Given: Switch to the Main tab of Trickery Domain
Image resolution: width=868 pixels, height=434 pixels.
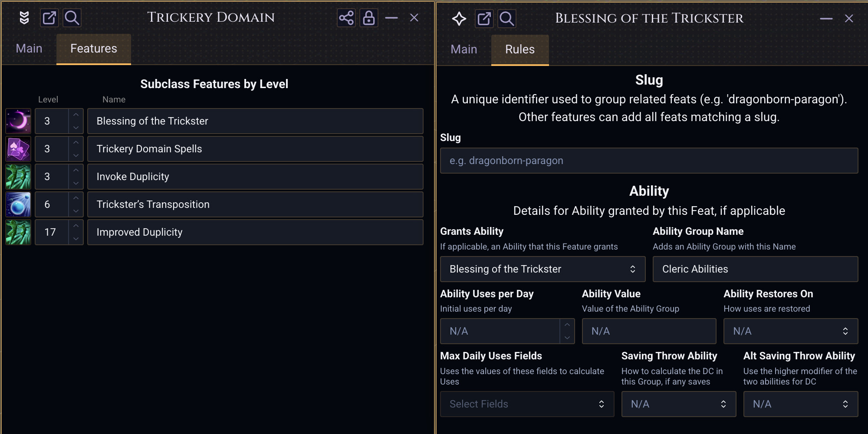Looking at the screenshot, I should (x=29, y=49).
